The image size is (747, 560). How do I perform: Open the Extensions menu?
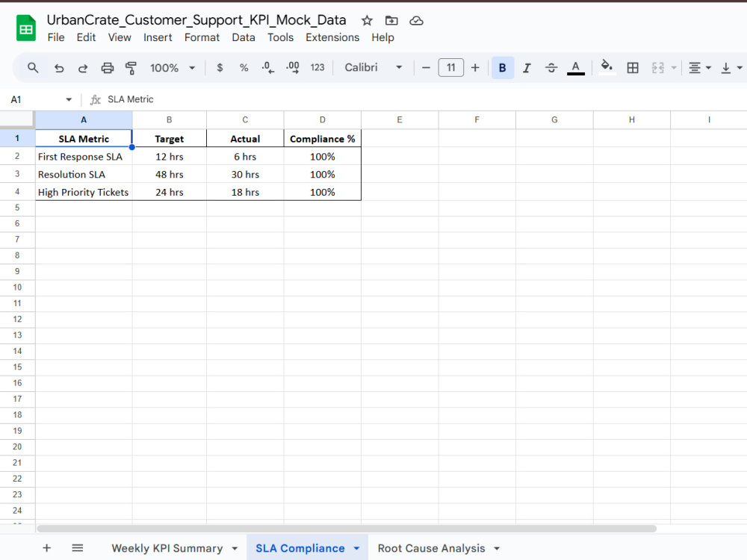(x=332, y=37)
